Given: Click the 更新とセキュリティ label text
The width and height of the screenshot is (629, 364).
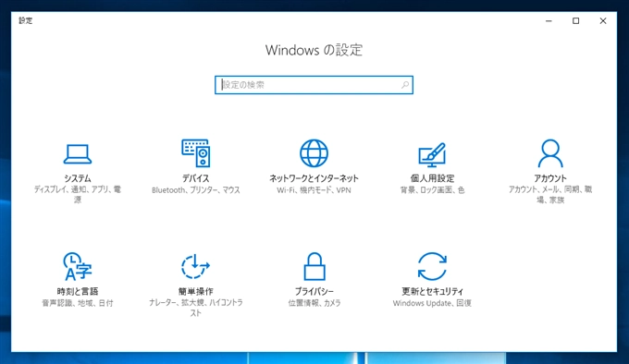Looking at the screenshot, I should (432, 292).
